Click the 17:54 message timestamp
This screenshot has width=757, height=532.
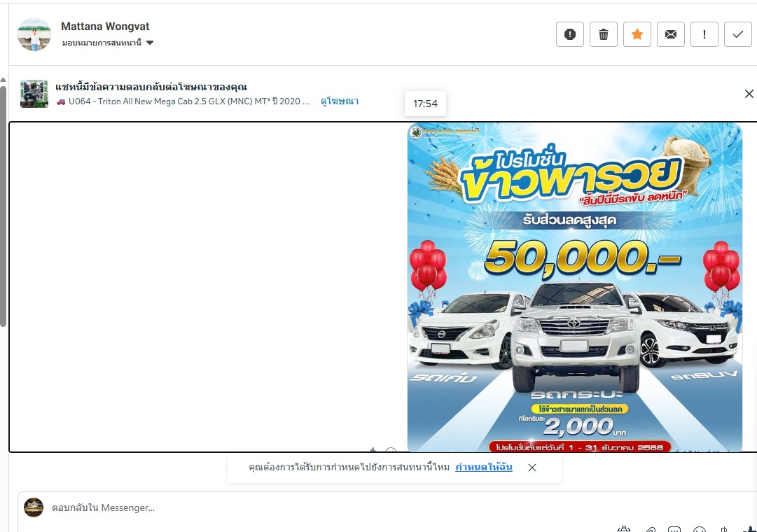(425, 104)
